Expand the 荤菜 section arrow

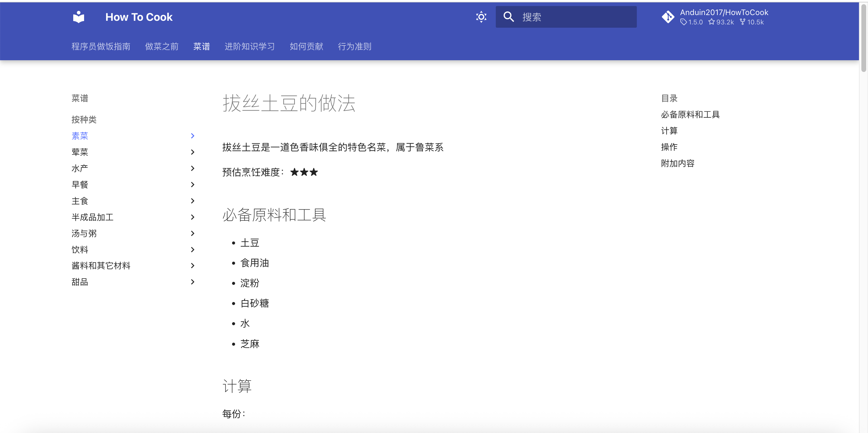pyautogui.click(x=192, y=152)
